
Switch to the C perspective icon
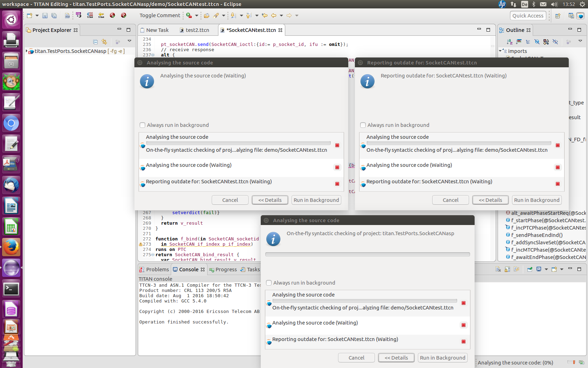[571, 15]
